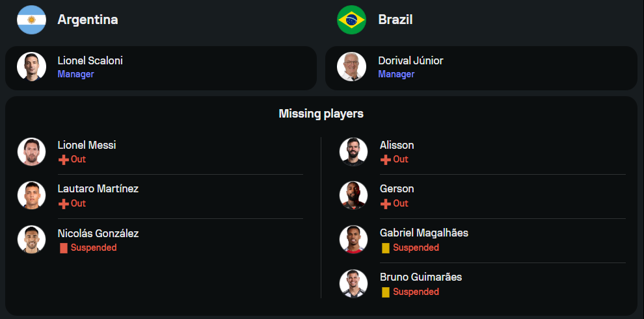Open Lionel Scaloni's name link
This screenshot has width=644, height=319.
pyautogui.click(x=90, y=60)
